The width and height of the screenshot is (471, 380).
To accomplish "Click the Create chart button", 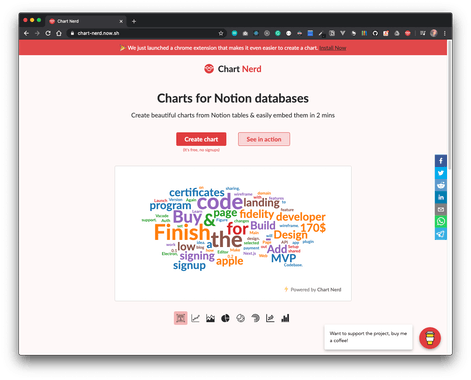I will pyautogui.click(x=201, y=139).
